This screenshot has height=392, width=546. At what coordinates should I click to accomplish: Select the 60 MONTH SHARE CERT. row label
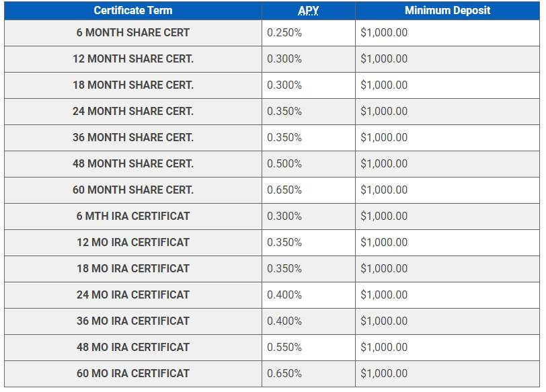[133, 190]
